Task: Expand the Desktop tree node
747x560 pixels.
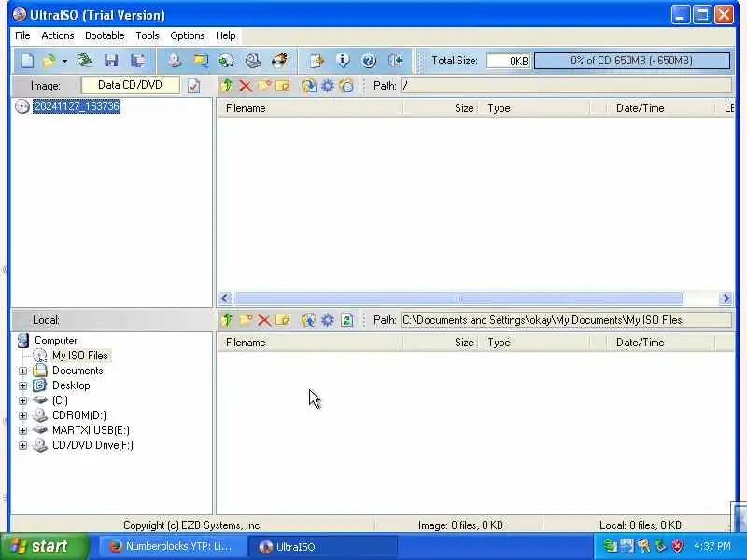Action: coord(22,385)
